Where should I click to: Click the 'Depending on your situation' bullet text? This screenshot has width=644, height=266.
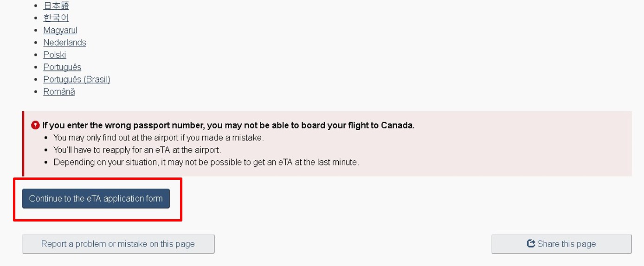tap(206, 162)
